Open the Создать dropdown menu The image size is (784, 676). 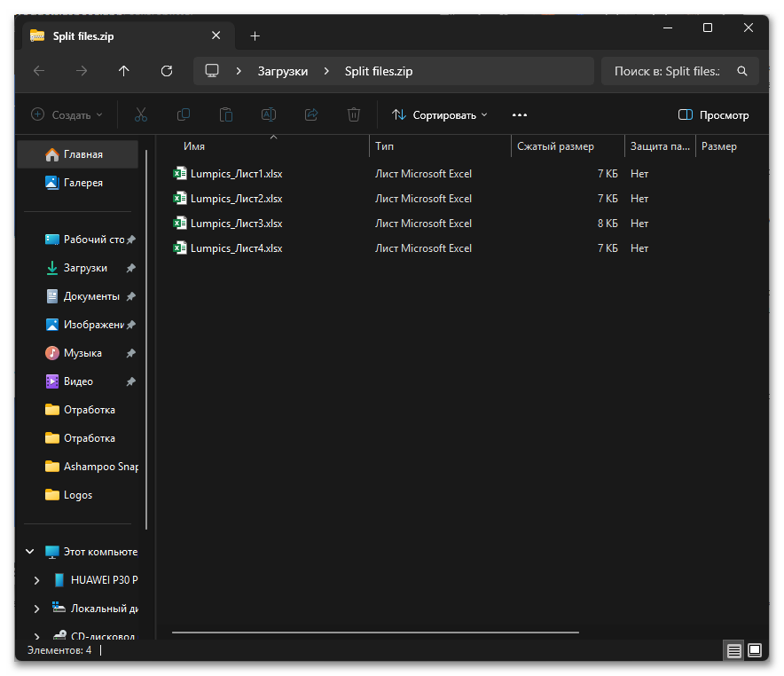[x=67, y=114]
